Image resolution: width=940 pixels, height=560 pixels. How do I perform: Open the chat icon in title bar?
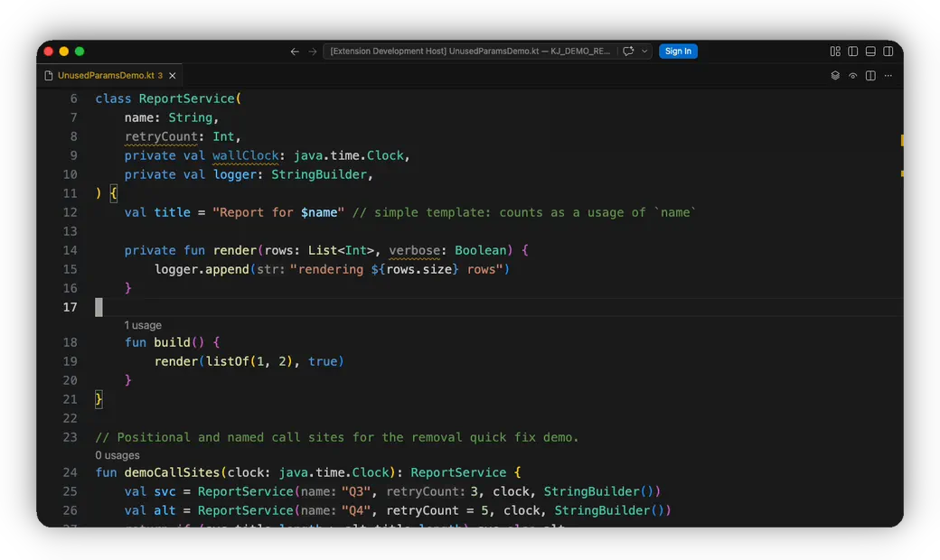[628, 51]
